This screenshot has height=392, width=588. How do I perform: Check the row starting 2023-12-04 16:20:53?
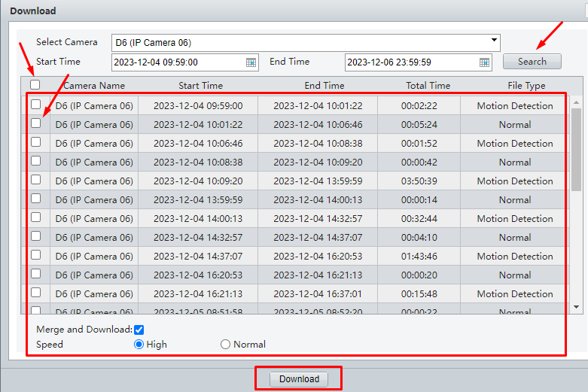(35, 274)
